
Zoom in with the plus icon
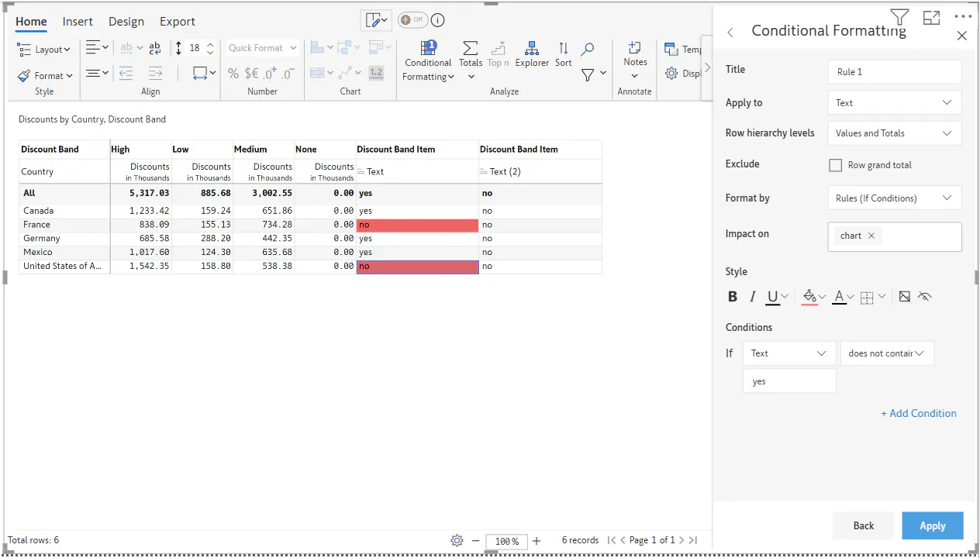pyautogui.click(x=537, y=540)
